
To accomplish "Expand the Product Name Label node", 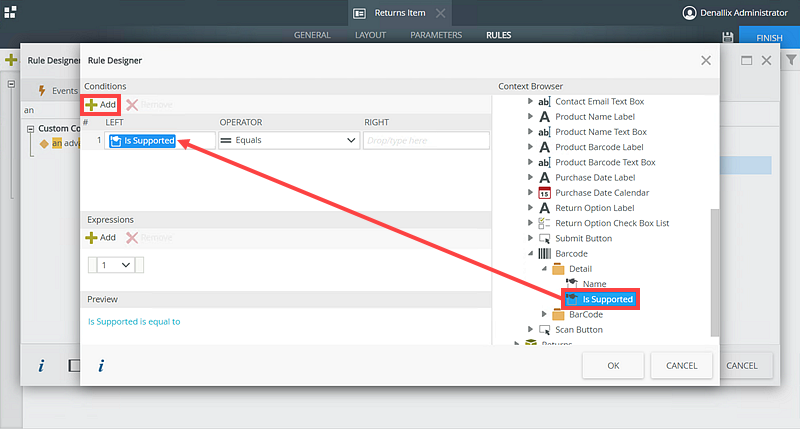I will (530, 117).
